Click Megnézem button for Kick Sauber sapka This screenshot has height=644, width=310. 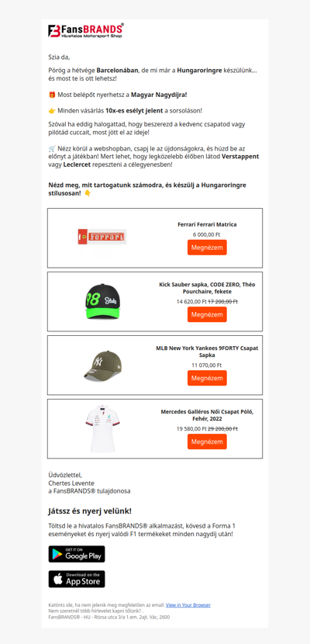click(207, 314)
